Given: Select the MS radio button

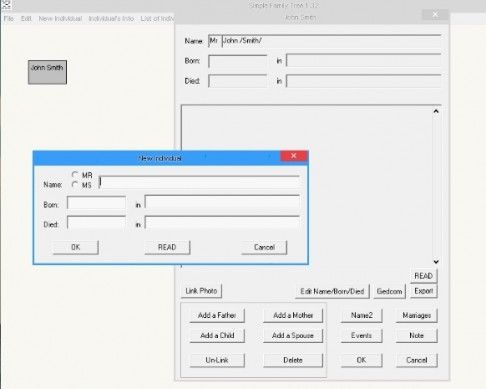Looking at the screenshot, I should [75, 184].
